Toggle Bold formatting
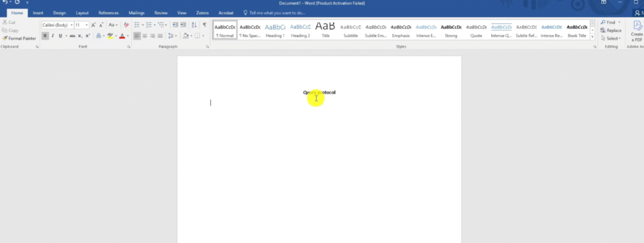The image size is (644, 243). 45,36
